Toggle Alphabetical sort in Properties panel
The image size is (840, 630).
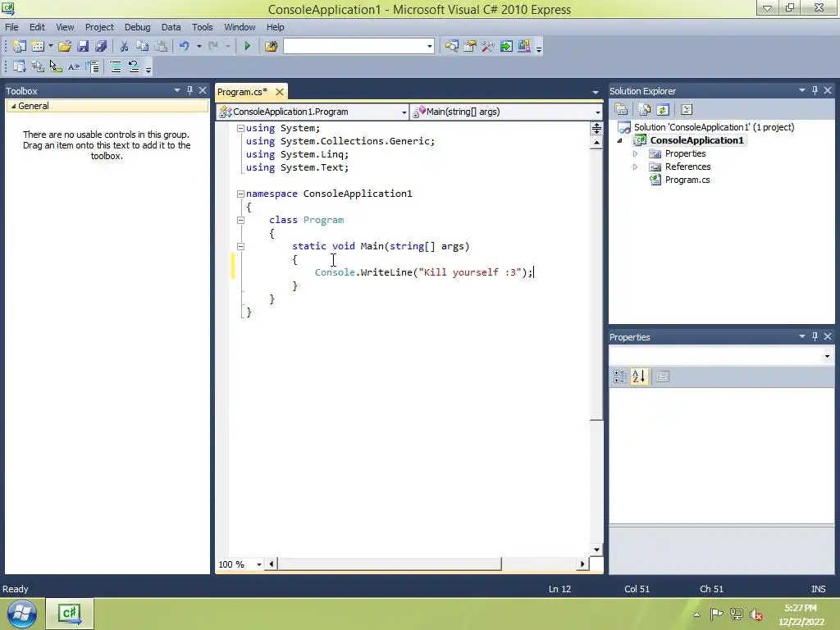coord(639,377)
